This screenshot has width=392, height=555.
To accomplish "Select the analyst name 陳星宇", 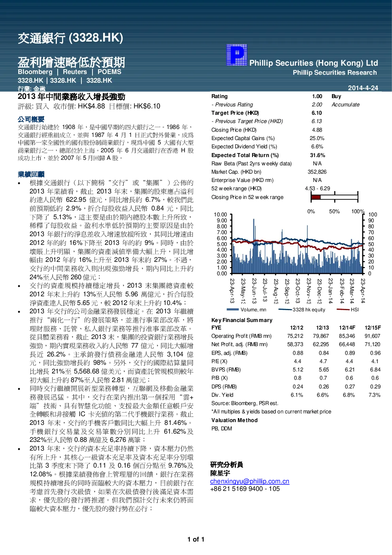I will point(220,473).
